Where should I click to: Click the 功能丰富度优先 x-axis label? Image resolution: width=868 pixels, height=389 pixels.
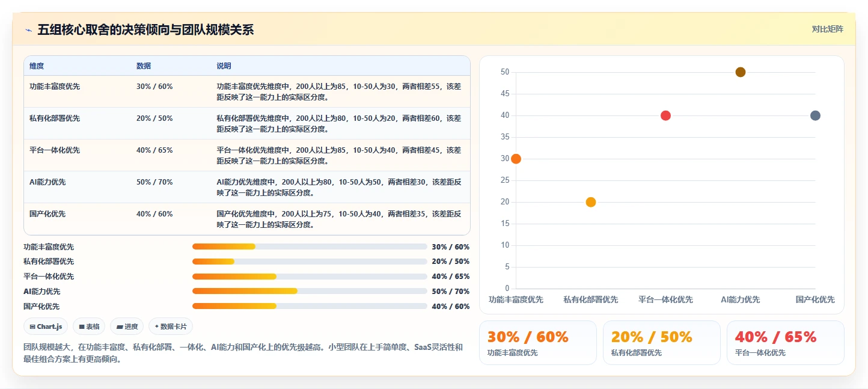pyautogui.click(x=516, y=299)
